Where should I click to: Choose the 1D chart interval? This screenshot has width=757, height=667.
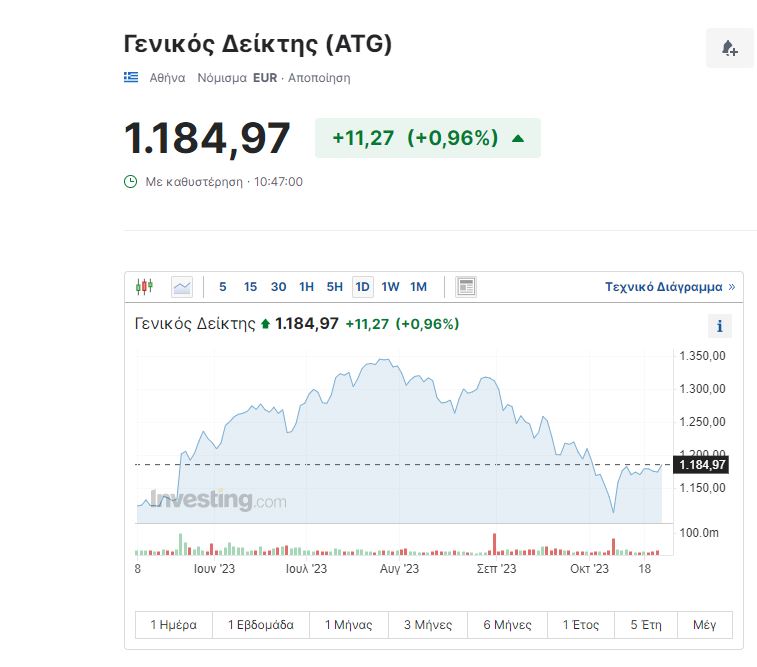pyautogui.click(x=362, y=287)
